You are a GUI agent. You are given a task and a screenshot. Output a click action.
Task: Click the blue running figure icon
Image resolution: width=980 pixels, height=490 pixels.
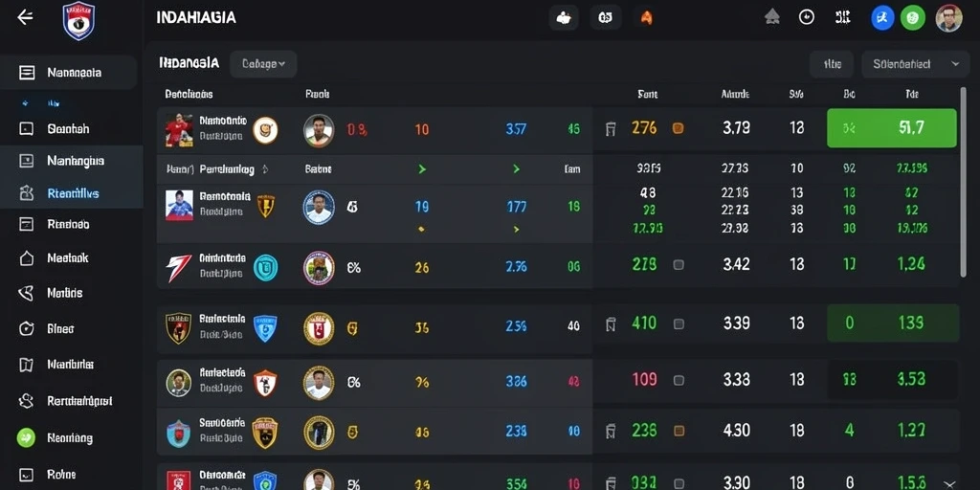pyautogui.click(x=882, y=18)
